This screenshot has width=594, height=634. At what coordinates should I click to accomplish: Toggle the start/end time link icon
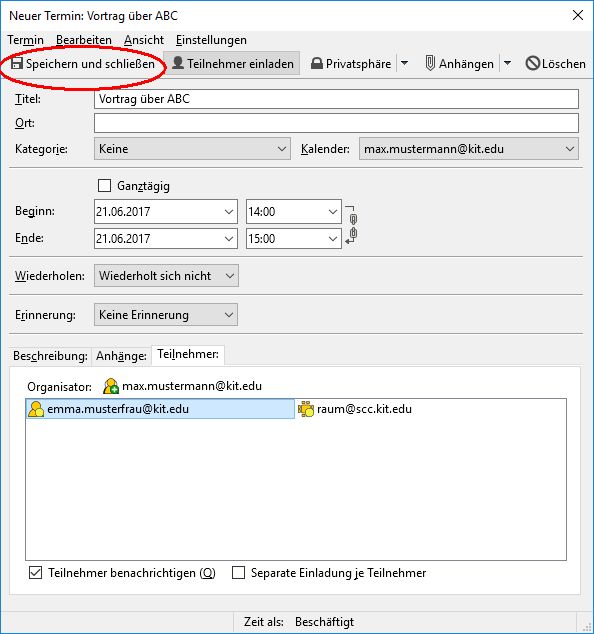[x=351, y=225]
